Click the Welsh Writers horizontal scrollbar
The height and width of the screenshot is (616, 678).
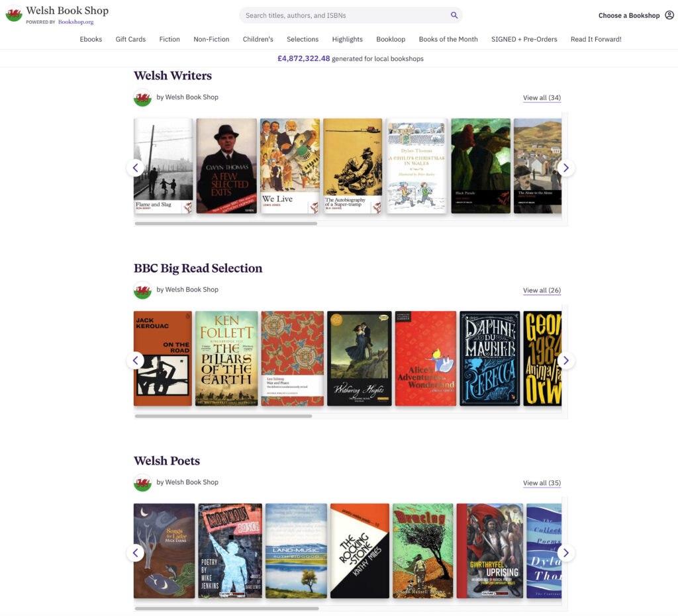coord(226,224)
